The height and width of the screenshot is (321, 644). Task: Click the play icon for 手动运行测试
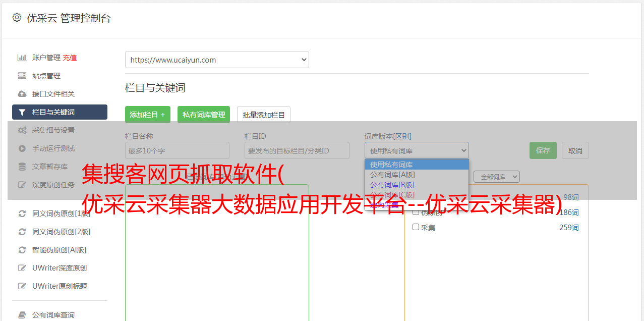[22, 148]
